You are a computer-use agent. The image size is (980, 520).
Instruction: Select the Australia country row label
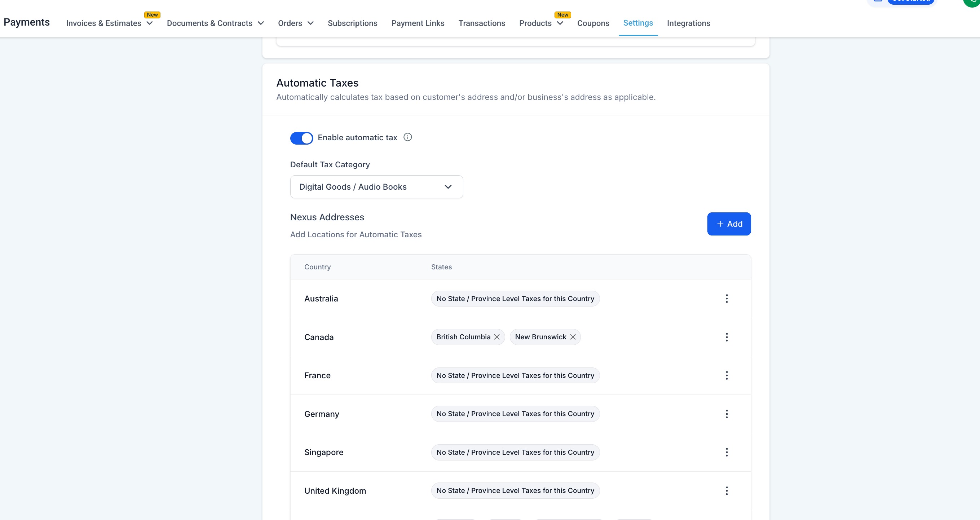coord(321,299)
